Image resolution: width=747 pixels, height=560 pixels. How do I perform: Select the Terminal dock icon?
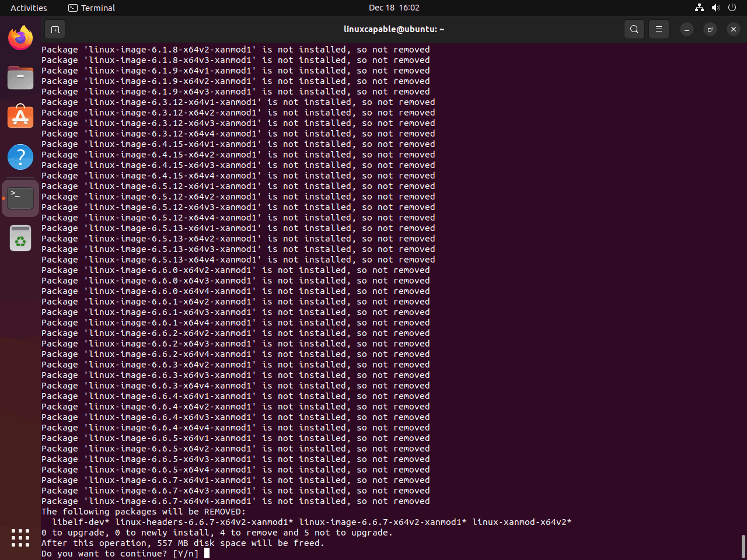(20, 198)
